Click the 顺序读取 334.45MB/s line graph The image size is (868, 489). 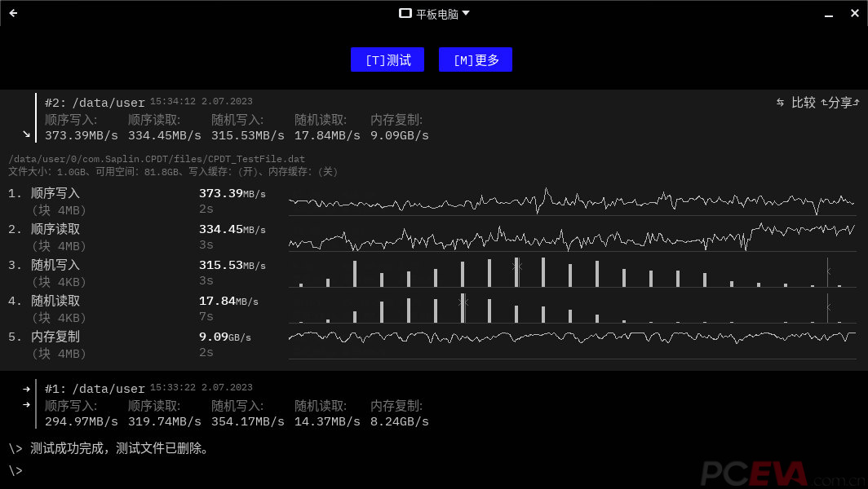click(x=571, y=236)
